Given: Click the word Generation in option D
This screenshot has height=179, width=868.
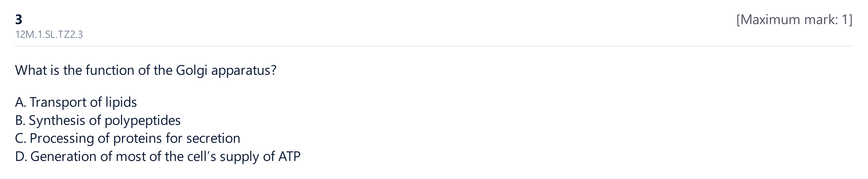Looking at the screenshot, I should [x=63, y=156].
